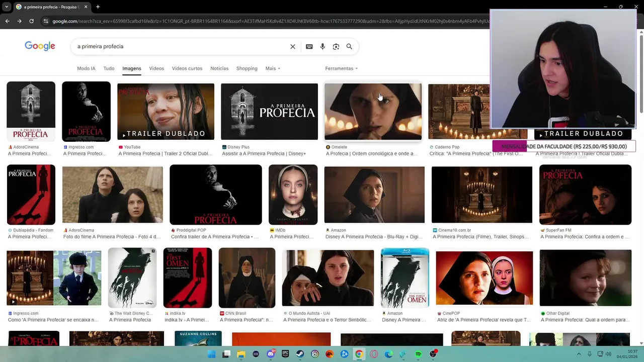Open the tab search dropdown arrow
The width and height of the screenshot is (644, 362).
(x=6, y=7)
